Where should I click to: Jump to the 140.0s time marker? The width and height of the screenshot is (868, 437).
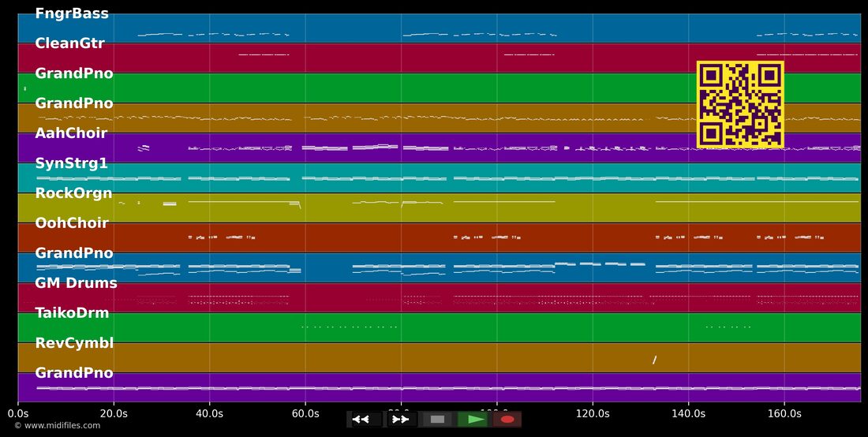pos(689,413)
